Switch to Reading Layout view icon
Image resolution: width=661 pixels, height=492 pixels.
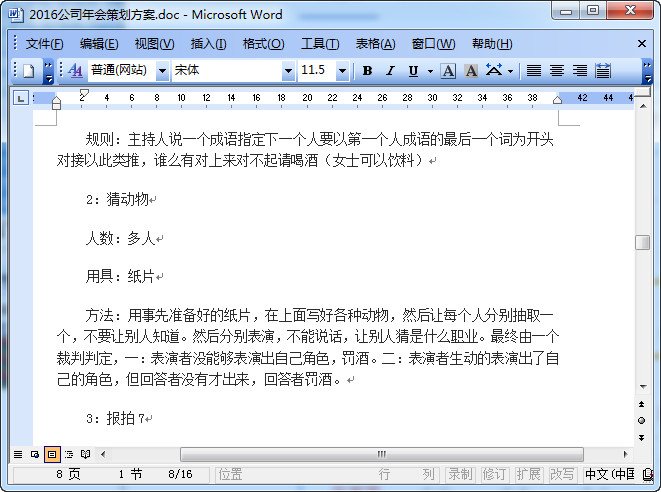click(x=86, y=454)
